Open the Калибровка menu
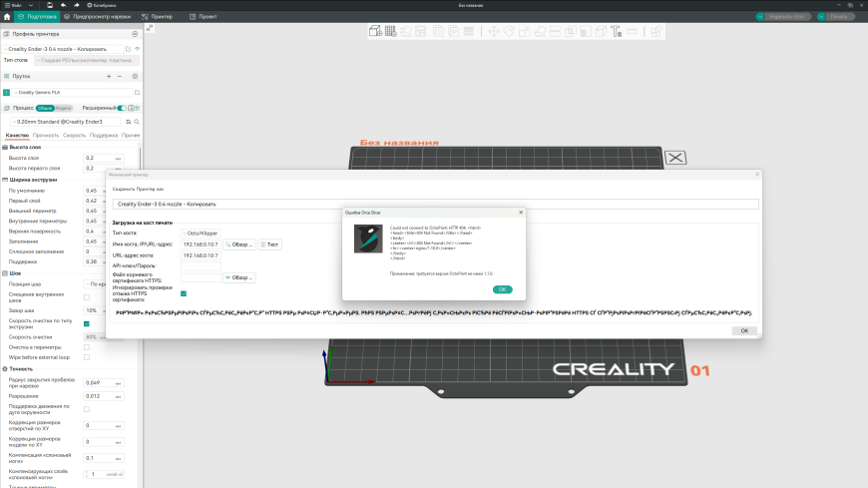This screenshot has height=488, width=868. [x=102, y=5]
